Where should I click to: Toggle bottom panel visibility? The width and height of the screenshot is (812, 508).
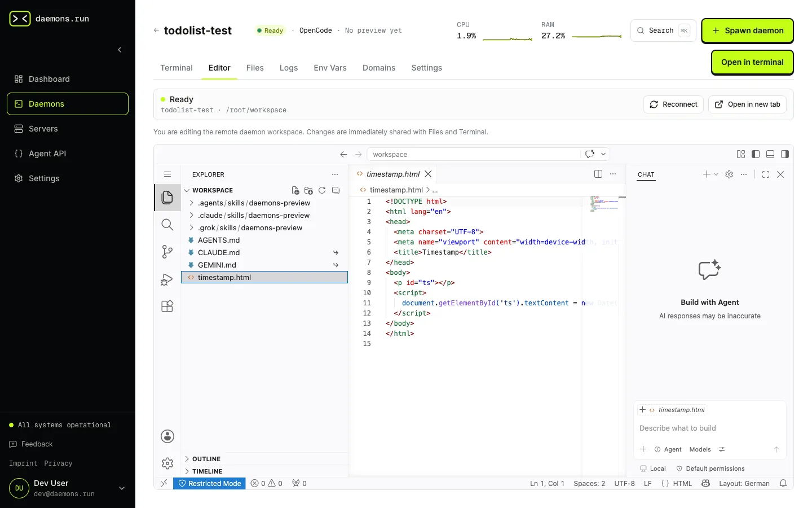click(x=770, y=154)
